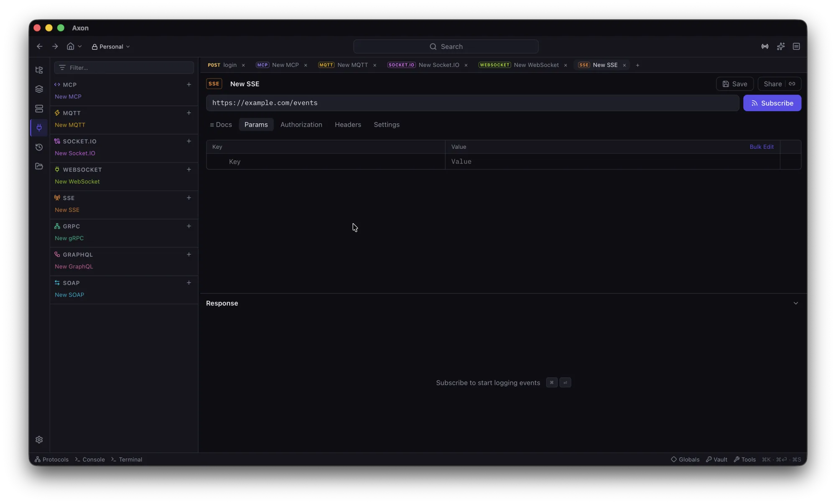Switch to the Authorization tab

coord(301,125)
